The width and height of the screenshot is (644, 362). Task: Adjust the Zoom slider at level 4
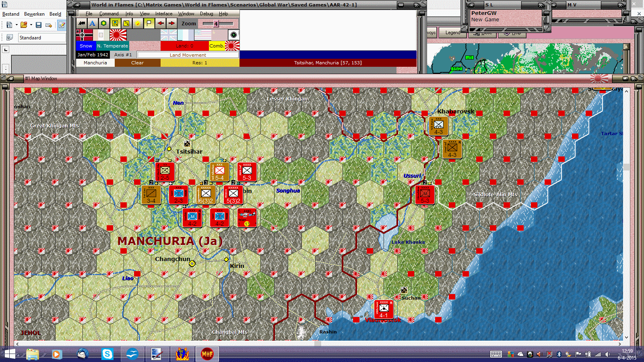tap(216, 24)
